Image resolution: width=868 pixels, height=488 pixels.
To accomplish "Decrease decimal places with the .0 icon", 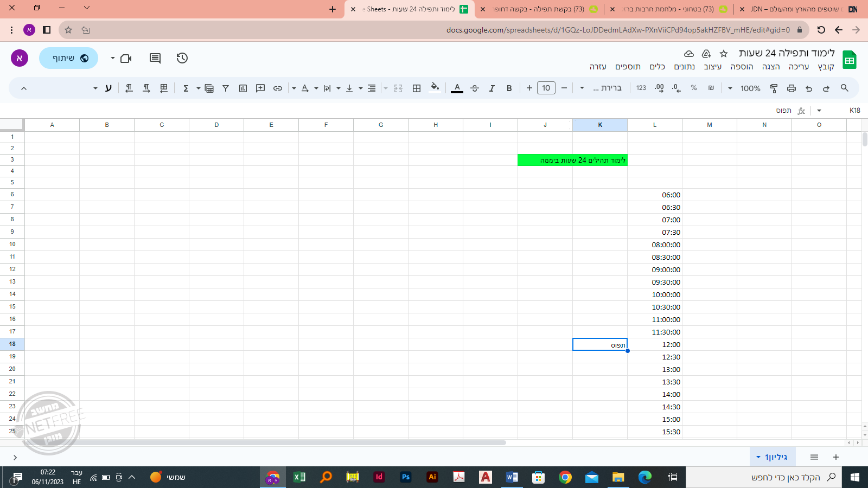I will click(676, 88).
